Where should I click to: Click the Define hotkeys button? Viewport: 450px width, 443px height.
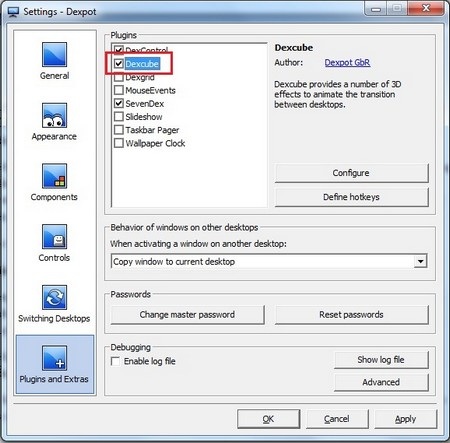[351, 197]
